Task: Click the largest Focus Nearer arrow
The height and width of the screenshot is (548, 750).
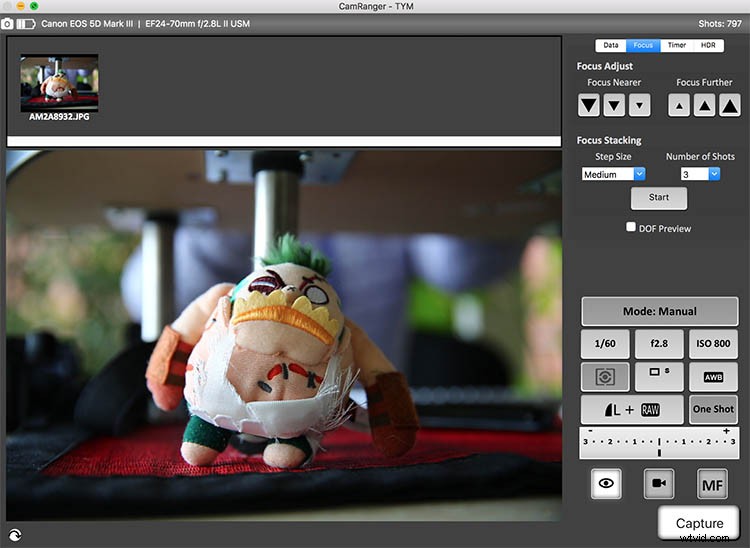Action: click(x=588, y=105)
